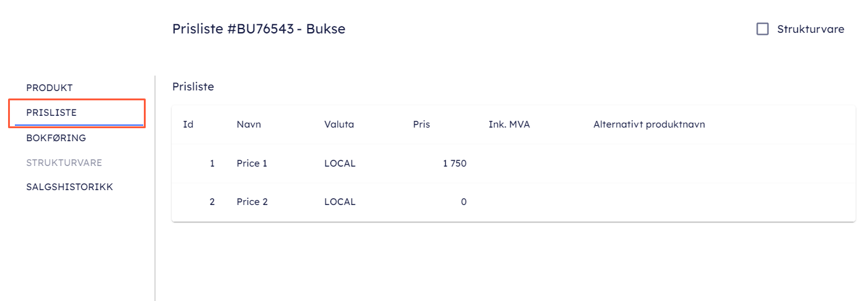This screenshot has width=868, height=301.
Task: Open the SALGSHISTORIKK tab
Action: 69,186
